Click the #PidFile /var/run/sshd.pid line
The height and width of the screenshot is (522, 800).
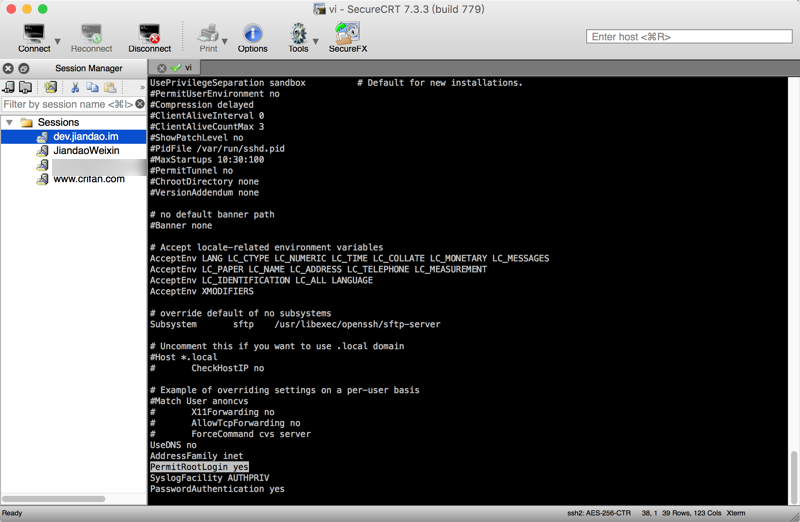tap(217, 149)
